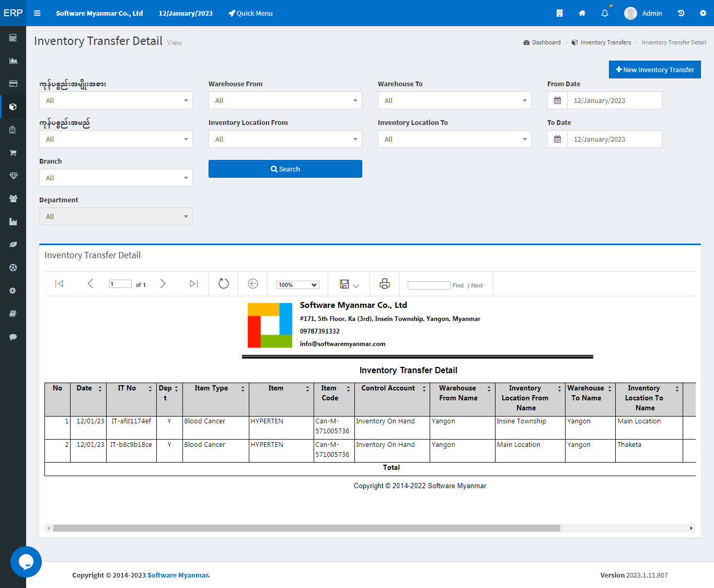The width and height of the screenshot is (714, 588).
Task: Click the history clock icon
Action: click(681, 13)
